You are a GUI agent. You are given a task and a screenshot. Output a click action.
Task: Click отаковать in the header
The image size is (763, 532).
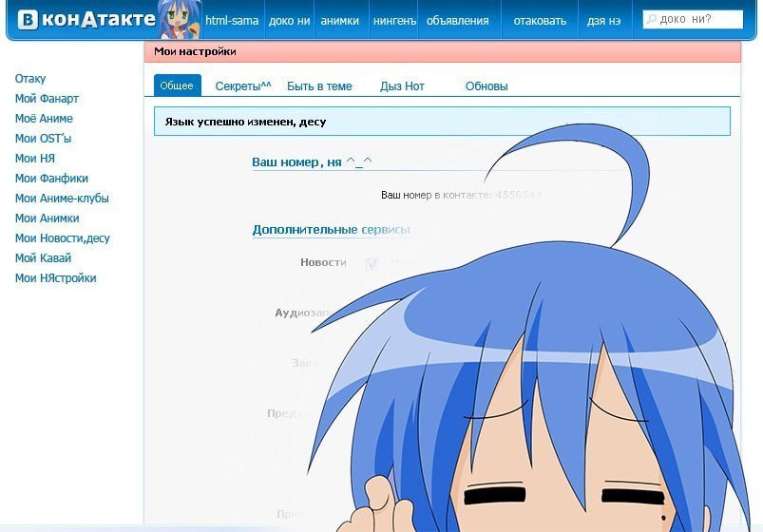coord(539,21)
